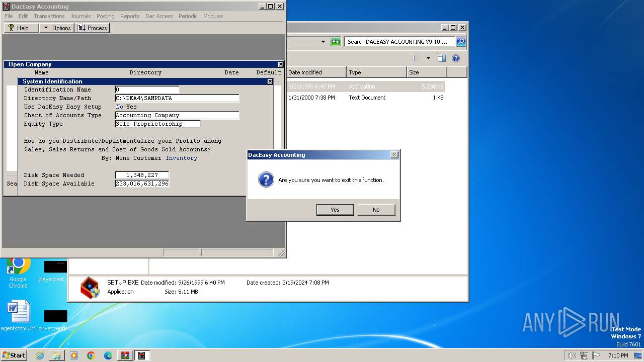The width and height of the screenshot is (644, 362).
Task: Click the Directory Name/Path field
Action: 177,98
